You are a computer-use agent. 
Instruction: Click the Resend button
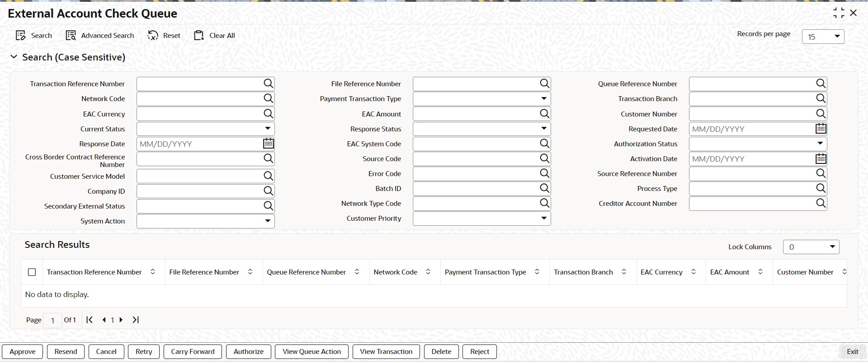tap(66, 352)
